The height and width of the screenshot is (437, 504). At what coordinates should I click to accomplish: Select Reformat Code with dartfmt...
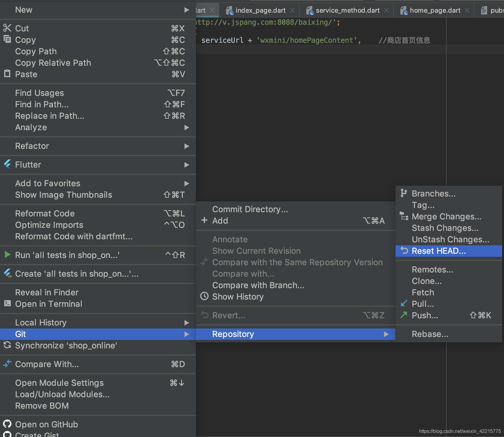98,236
